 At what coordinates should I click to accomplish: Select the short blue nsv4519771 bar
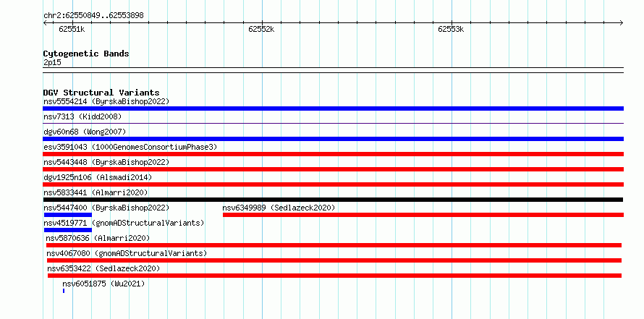(x=68, y=230)
